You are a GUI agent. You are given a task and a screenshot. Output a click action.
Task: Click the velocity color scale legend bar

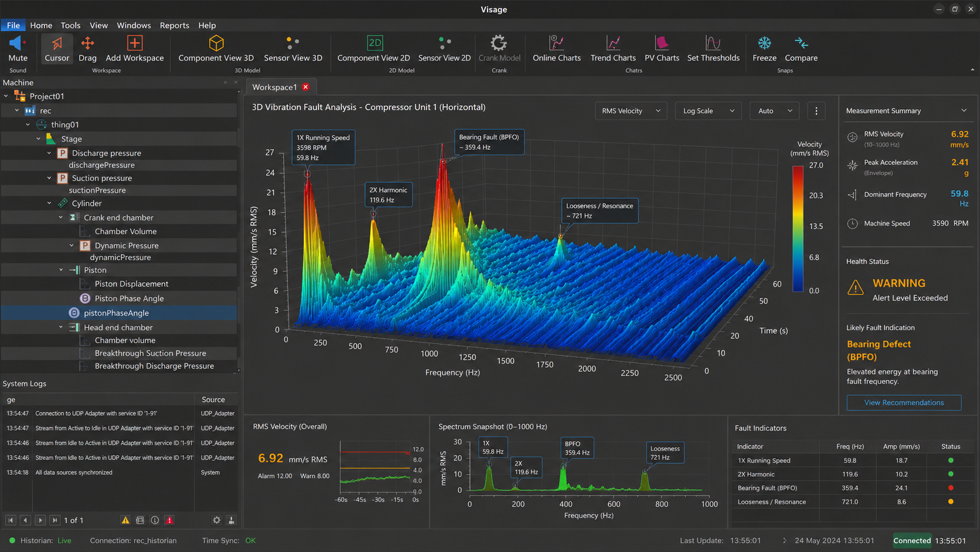point(798,229)
